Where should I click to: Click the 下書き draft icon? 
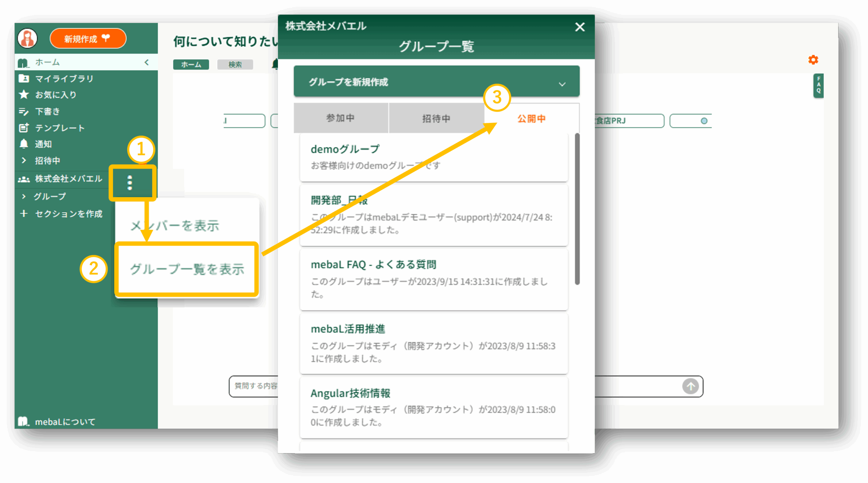pyautogui.click(x=24, y=111)
